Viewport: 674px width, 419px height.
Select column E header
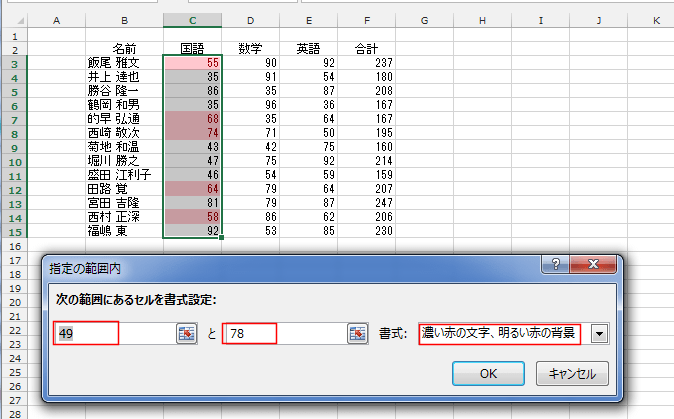(309, 21)
